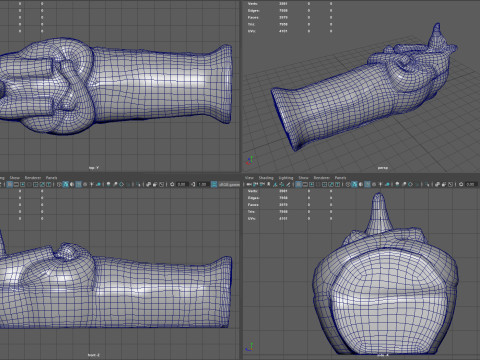Open Show menu of side view panel

pyautogui.click(x=303, y=178)
